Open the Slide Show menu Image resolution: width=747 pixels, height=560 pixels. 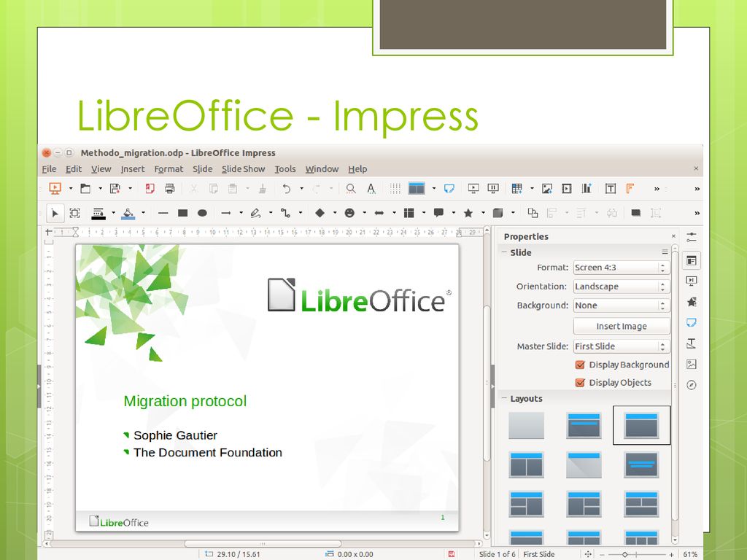pos(243,169)
